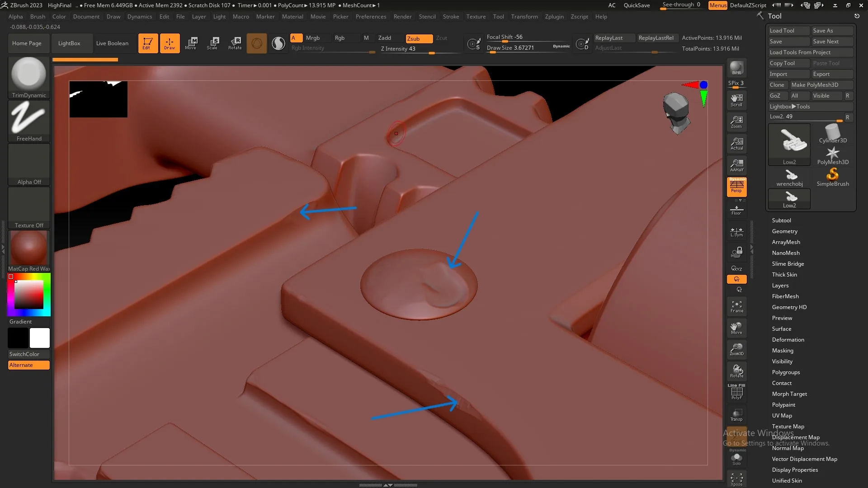Expand the Layers section
Screen dimensions: 868x488
tap(780, 286)
